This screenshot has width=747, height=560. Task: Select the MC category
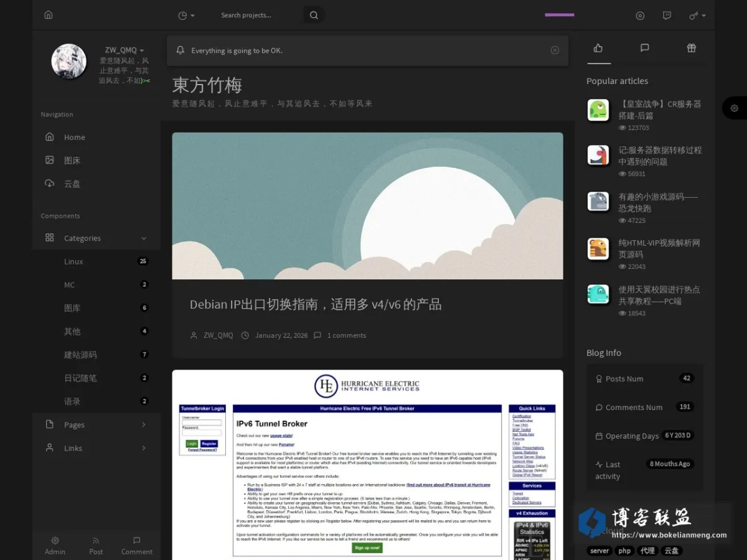96,284
